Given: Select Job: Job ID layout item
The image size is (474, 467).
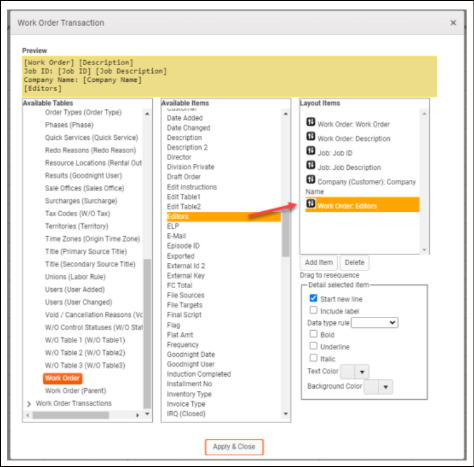Looking at the screenshot, I should (x=335, y=153).
